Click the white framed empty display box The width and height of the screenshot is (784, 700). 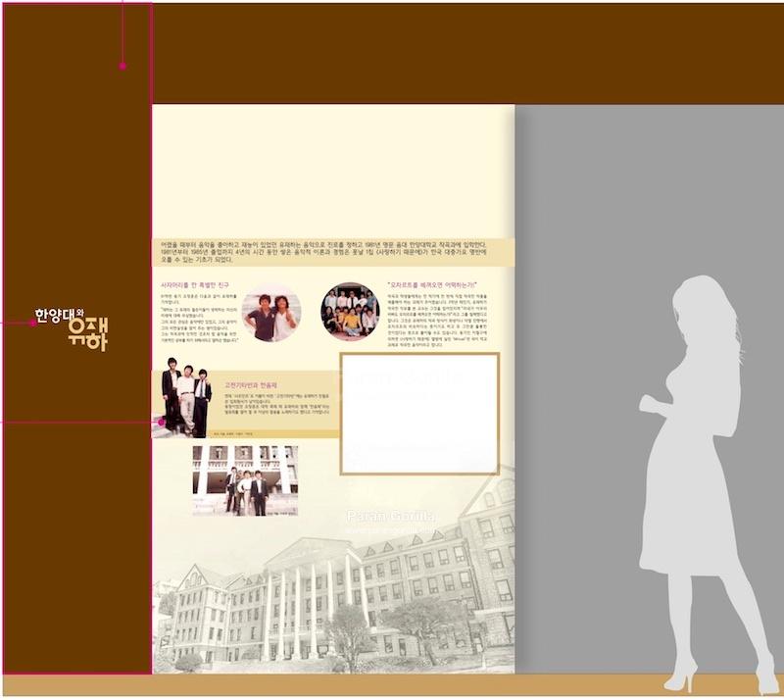click(x=419, y=413)
